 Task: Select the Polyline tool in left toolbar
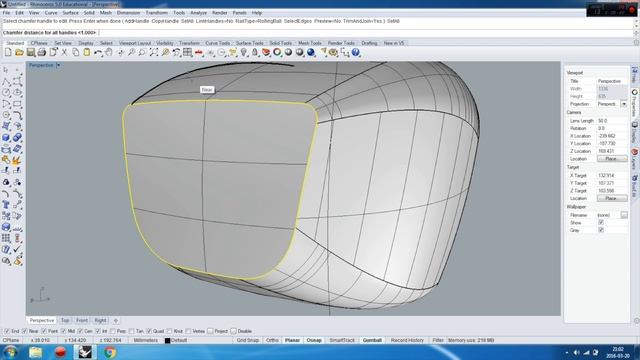tap(6, 82)
